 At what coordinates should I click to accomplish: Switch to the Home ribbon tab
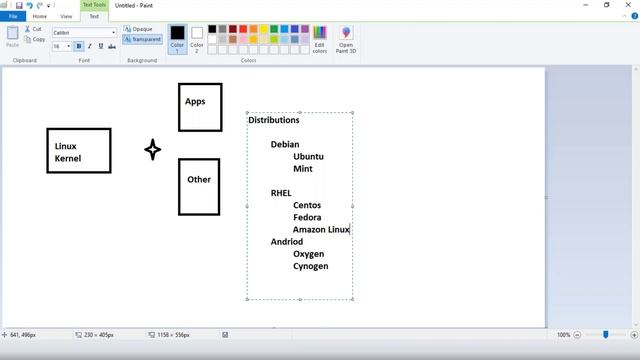(x=40, y=16)
